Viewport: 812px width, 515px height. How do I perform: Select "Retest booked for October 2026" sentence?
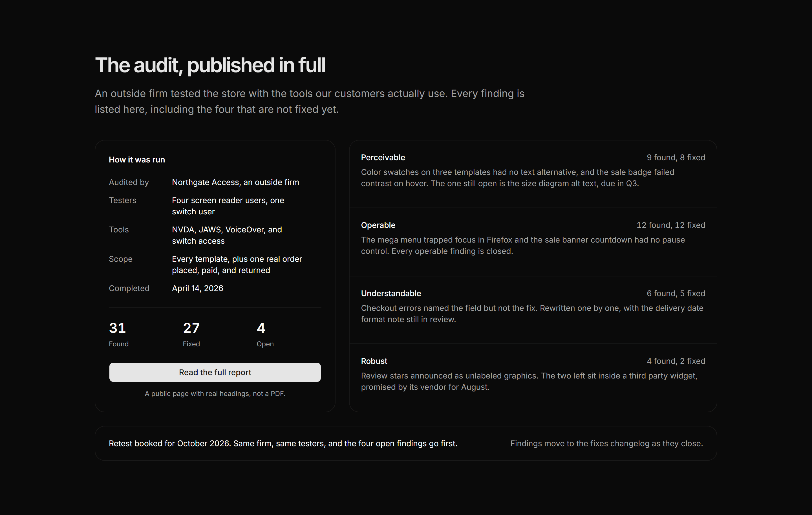click(x=283, y=443)
